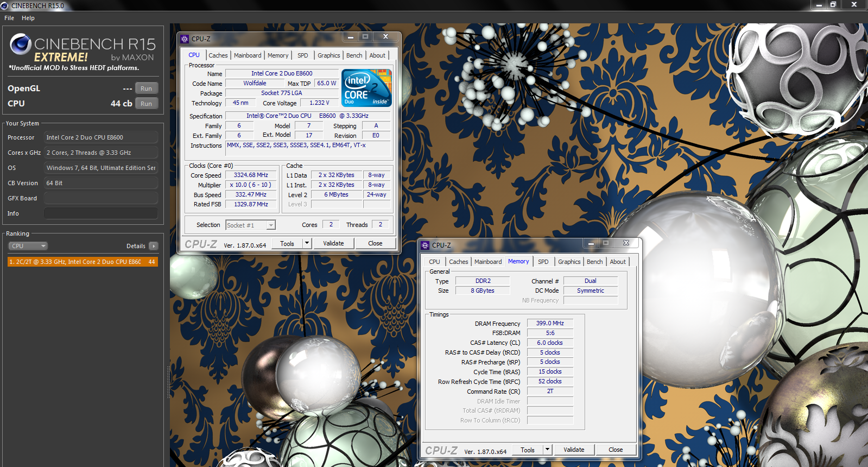Screen dimensions: 868x467
Task: Click the Multiplier value x 10.0
Action: [251, 185]
